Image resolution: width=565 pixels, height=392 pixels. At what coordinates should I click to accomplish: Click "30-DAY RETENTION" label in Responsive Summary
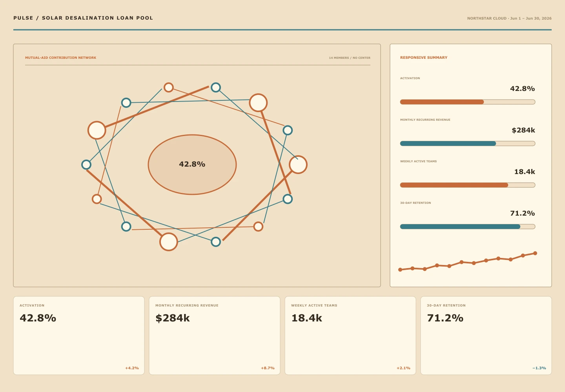point(416,203)
